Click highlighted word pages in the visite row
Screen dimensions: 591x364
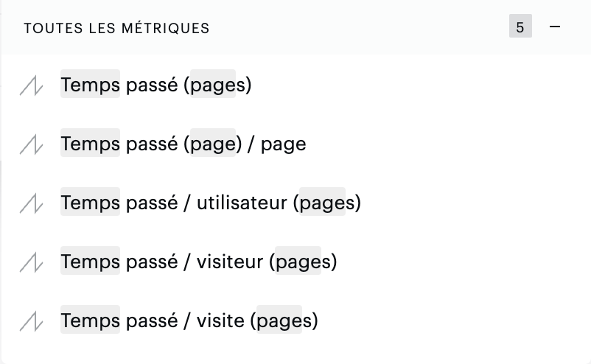click(279, 321)
